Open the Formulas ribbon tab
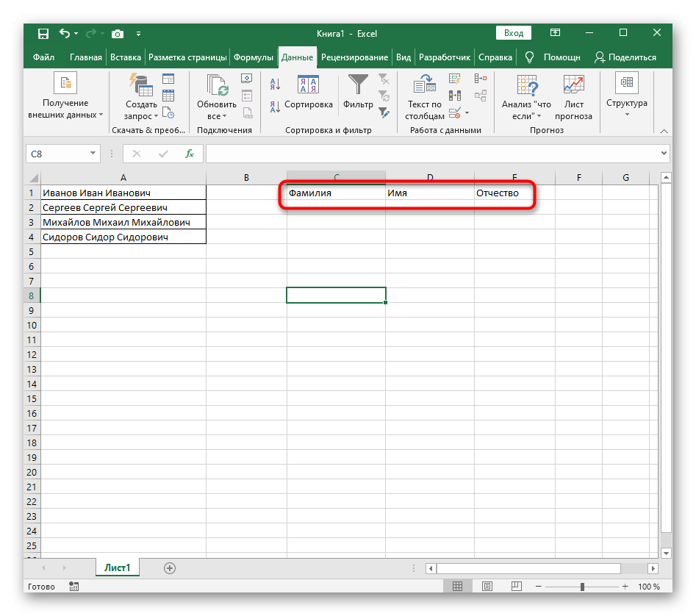This screenshot has height=616, width=696. 254,57
